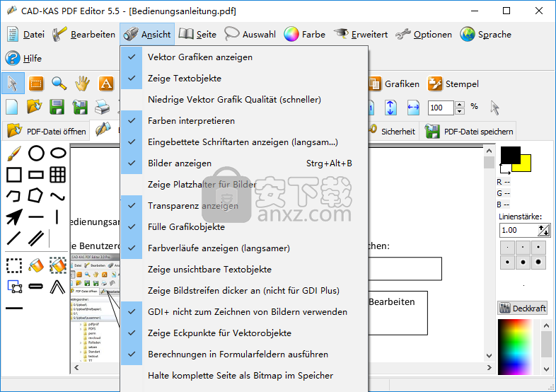Open the Deckkraft opacity button
Image resolution: width=556 pixels, height=392 pixels.
(x=522, y=309)
